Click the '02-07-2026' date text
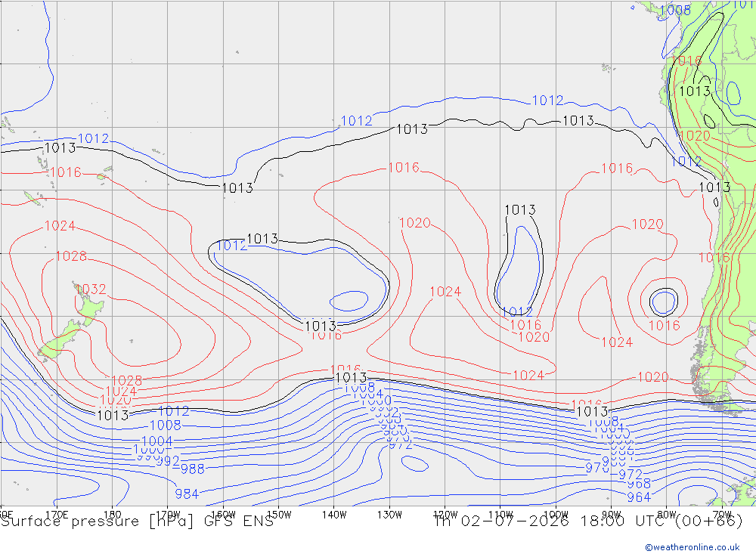756x554 pixels. click(x=515, y=522)
